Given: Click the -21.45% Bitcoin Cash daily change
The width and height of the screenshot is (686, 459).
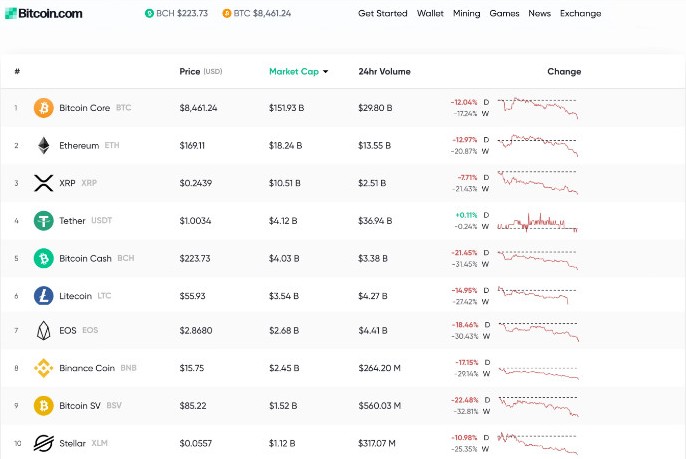Looking at the screenshot, I should (464, 253).
